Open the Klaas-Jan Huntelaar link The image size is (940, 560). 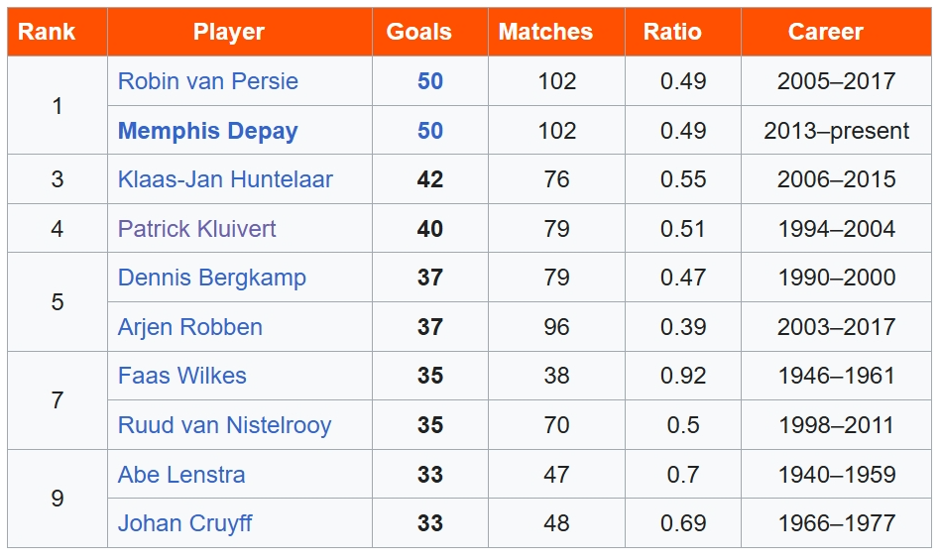225,179
